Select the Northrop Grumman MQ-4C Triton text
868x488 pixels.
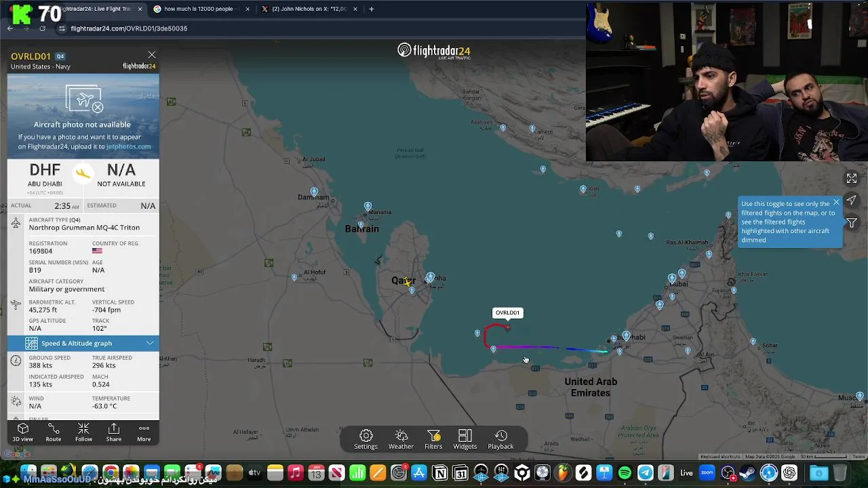pyautogui.click(x=84, y=228)
